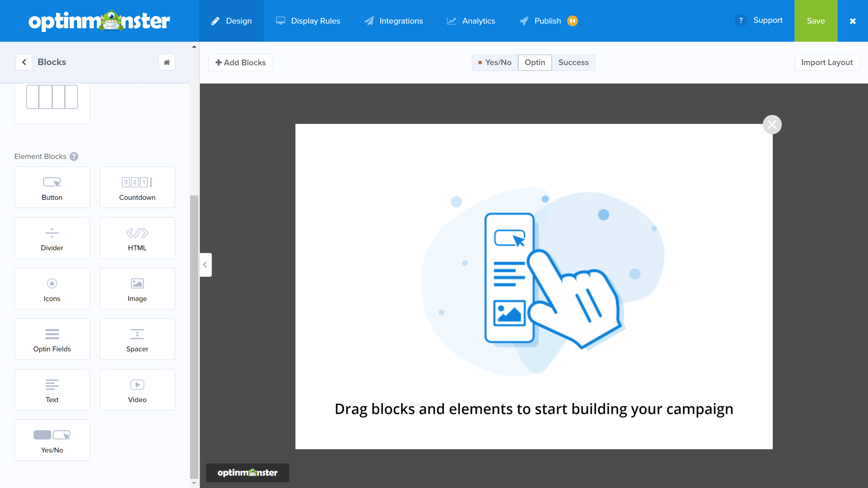868x488 pixels.
Task: Select the Countdown element block
Action: point(138,187)
